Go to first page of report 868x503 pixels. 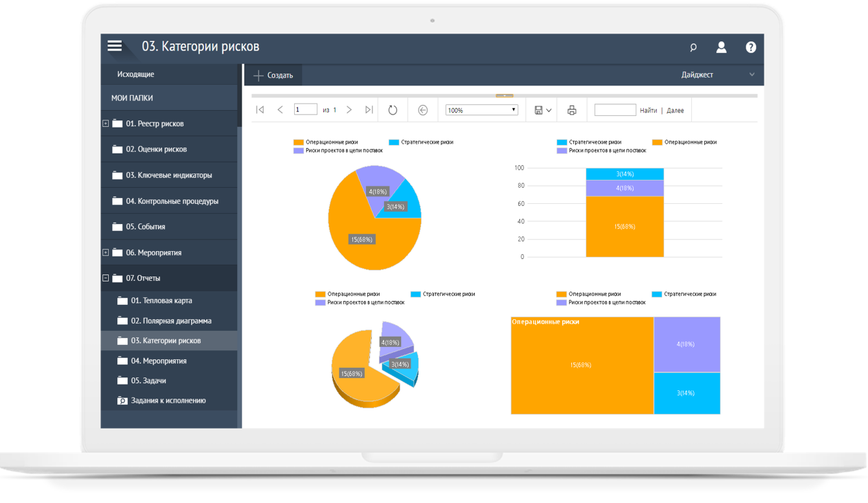tap(260, 110)
